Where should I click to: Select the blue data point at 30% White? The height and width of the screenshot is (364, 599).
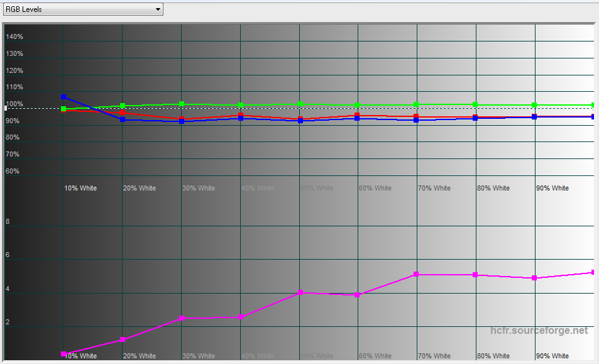pyautogui.click(x=182, y=121)
